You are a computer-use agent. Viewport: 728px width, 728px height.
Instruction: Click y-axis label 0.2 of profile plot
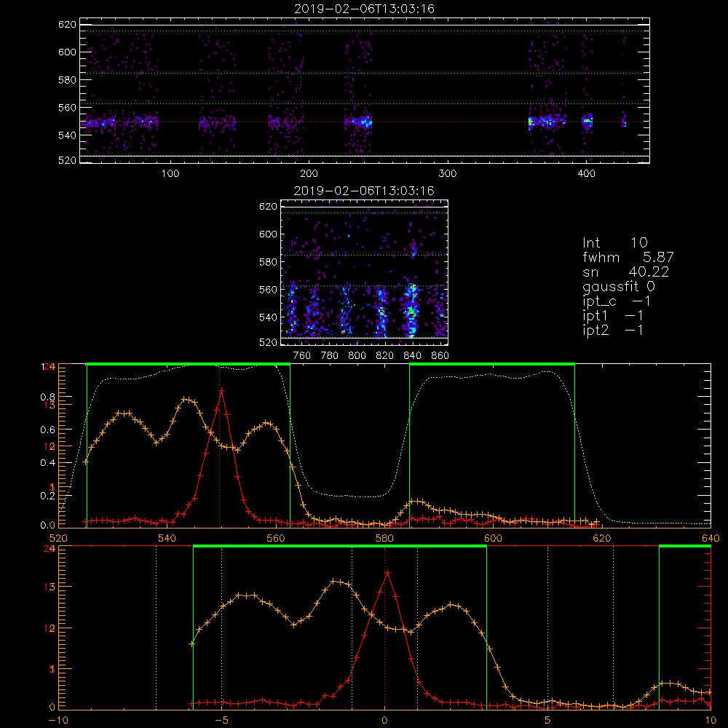tap(48, 495)
